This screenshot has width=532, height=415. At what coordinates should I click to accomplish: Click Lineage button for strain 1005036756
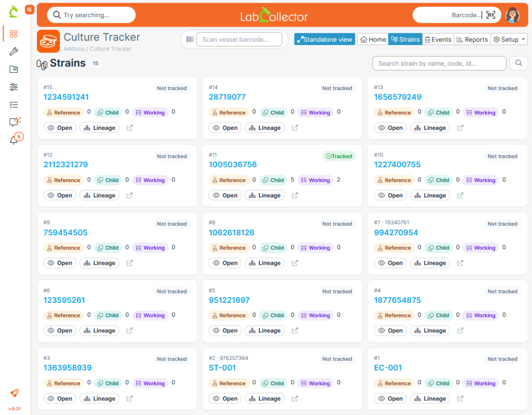[264, 195]
